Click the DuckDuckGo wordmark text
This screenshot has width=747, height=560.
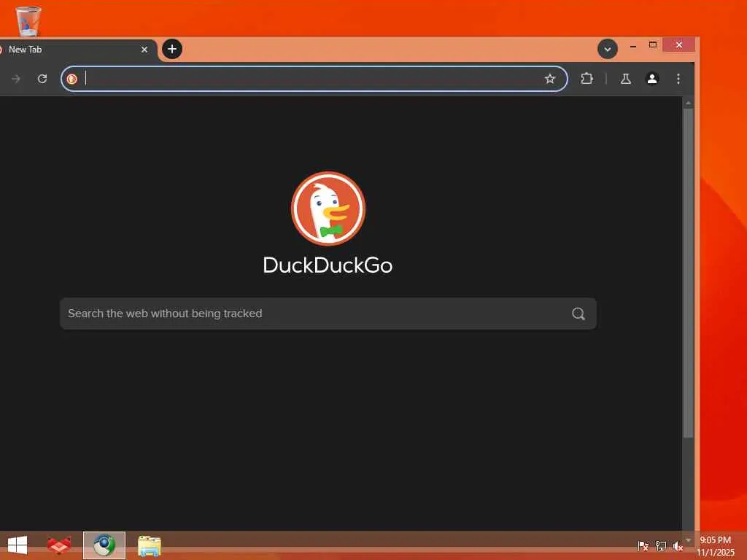(328, 265)
